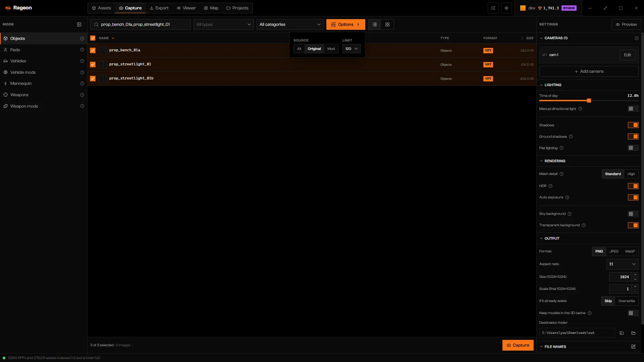Click the orange Capture button
This screenshot has width=644, height=362.
[x=518, y=345]
